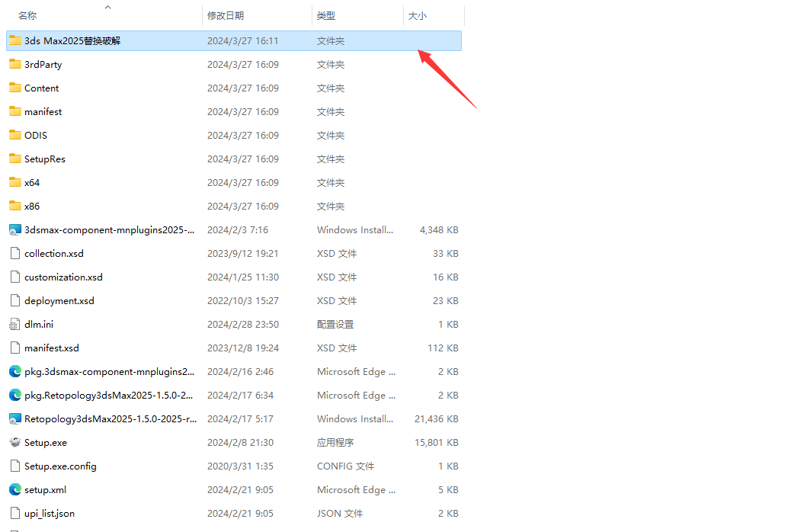
Task: Select the 3ds Max2025替换破解 folder name
Action: click(72, 40)
